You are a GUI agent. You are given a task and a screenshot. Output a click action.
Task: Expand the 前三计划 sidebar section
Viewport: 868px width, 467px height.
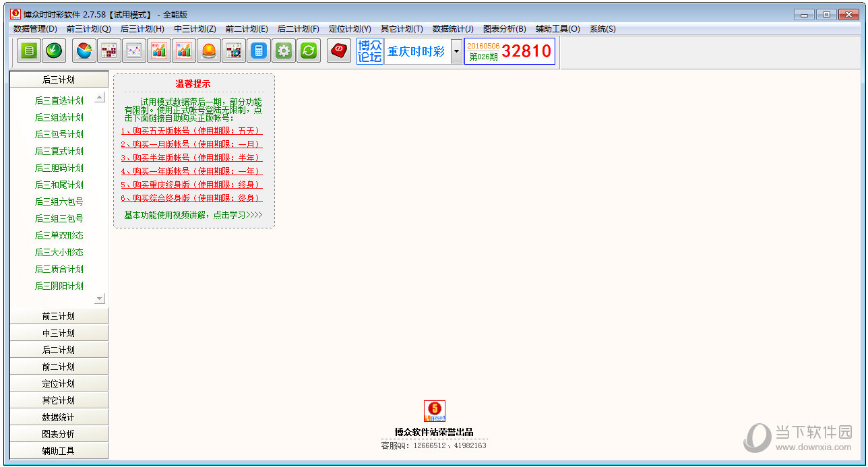tap(59, 316)
